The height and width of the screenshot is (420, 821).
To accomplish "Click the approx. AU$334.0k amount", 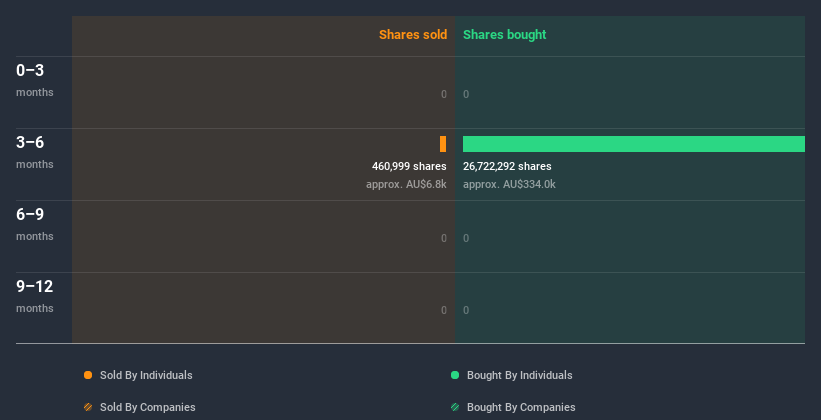I will tap(509, 184).
